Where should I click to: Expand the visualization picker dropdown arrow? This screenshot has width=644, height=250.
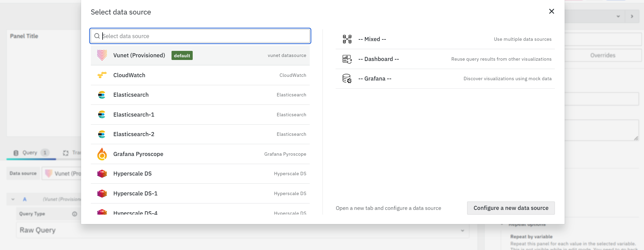618,16
